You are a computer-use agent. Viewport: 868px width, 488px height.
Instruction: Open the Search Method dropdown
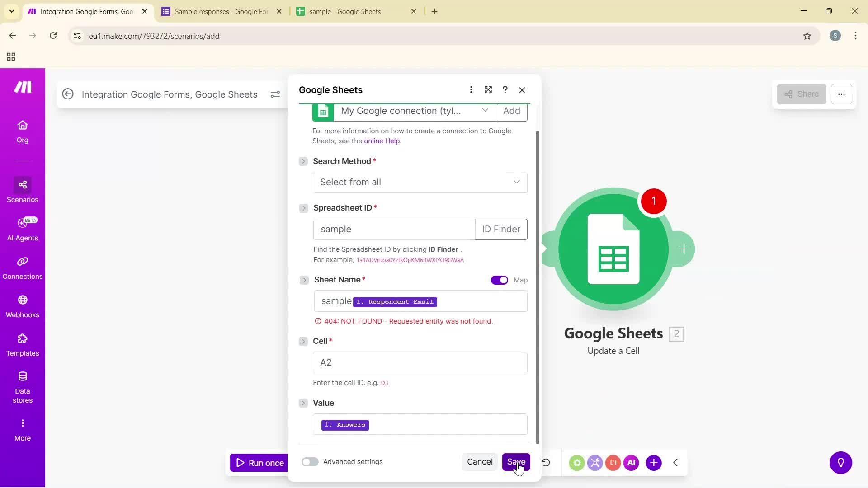coord(420,182)
